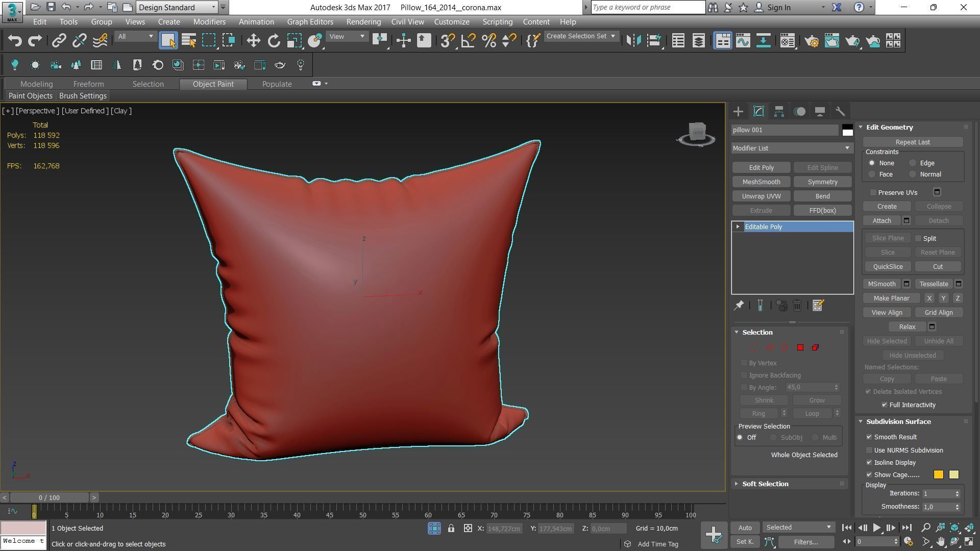
Task: Switch to the Hierarchy panel icon
Action: (x=779, y=111)
